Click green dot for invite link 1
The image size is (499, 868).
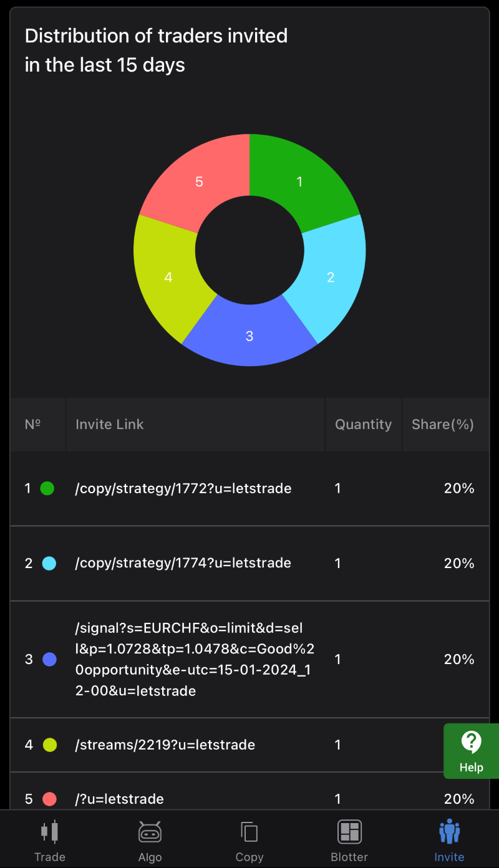pyautogui.click(x=47, y=489)
